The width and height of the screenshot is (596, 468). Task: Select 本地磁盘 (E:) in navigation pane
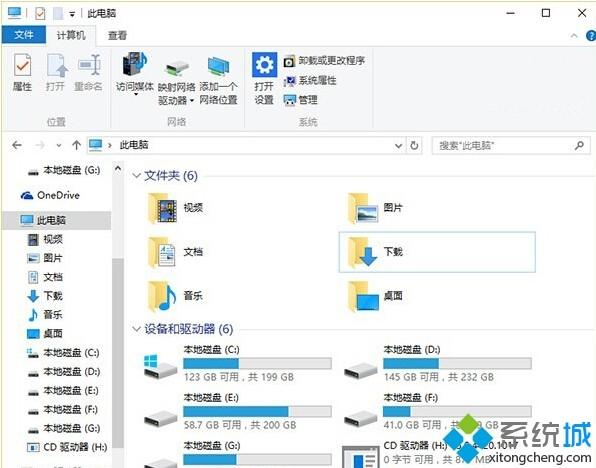click(63, 390)
